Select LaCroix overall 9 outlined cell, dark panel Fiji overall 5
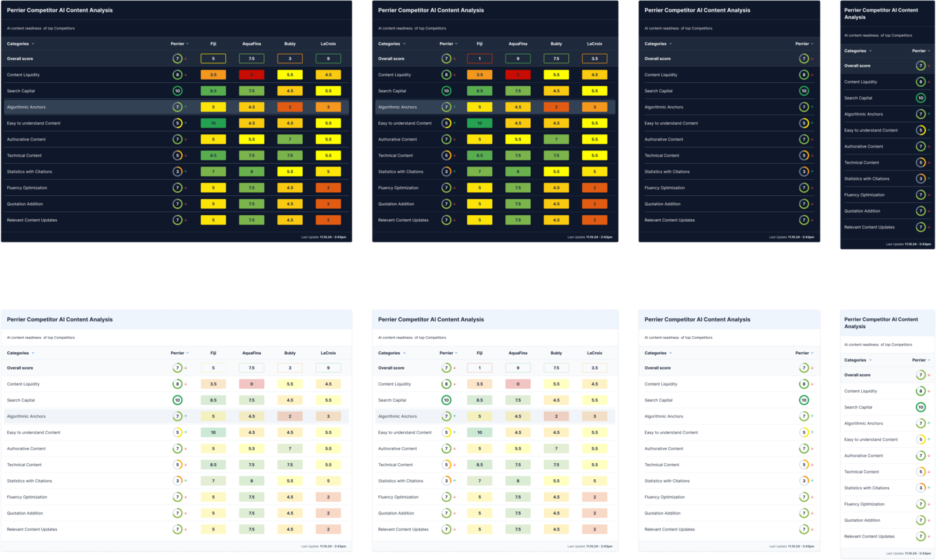Viewport: 936px width, 560px height. click(328, 59)
